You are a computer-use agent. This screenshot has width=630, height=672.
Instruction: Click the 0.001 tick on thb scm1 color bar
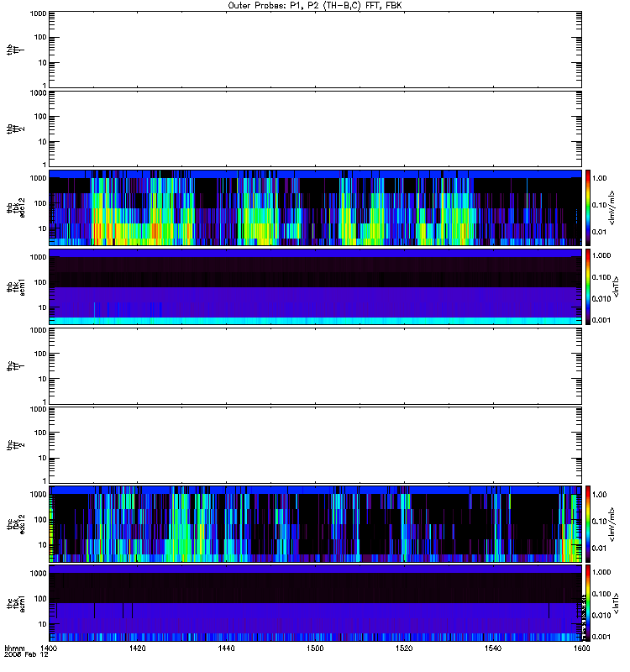601,320
